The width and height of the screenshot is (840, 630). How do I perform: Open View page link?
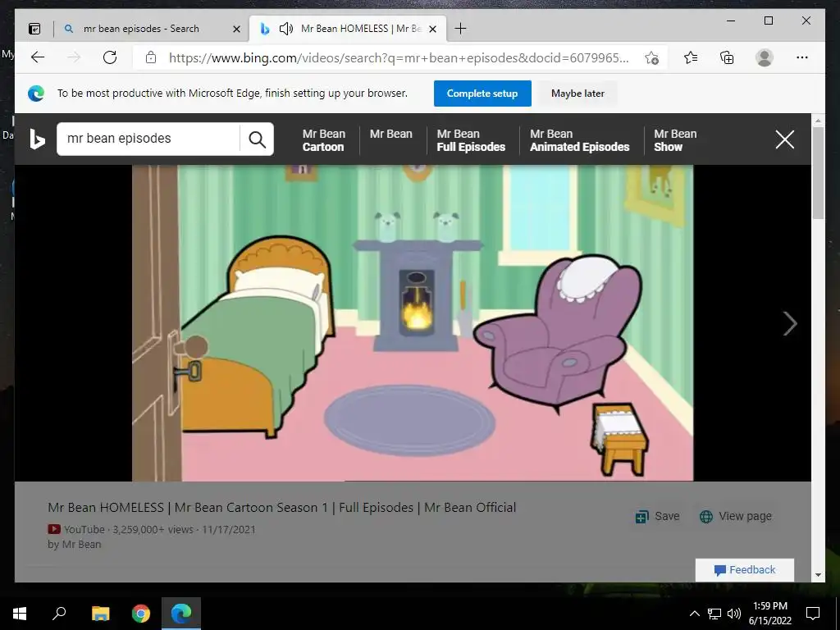pyautogui.click(x=736, y=517)
